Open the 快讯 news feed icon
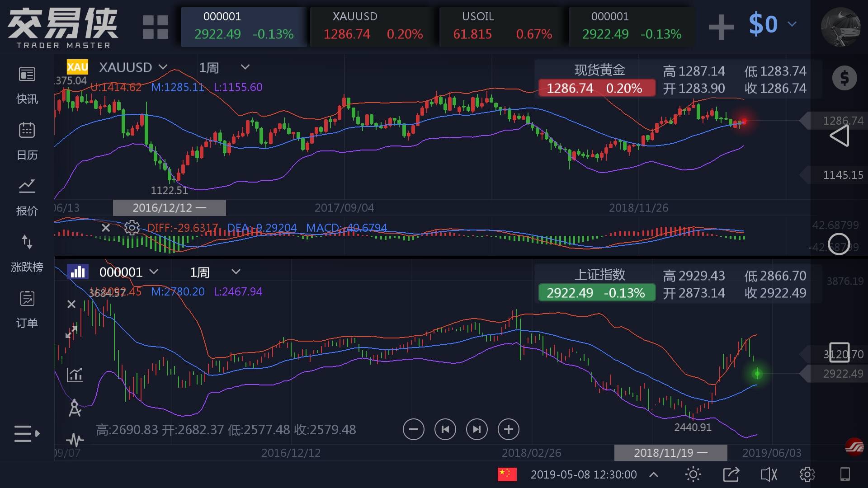This screenshot has width=868, height=488. [27, 75]
